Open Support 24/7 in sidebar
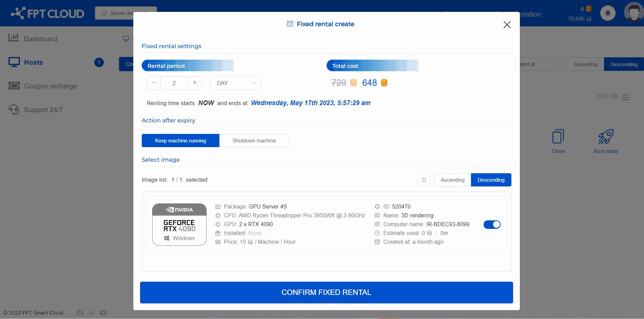The height and width of the screenshot is (319, 644). point(43,110)
